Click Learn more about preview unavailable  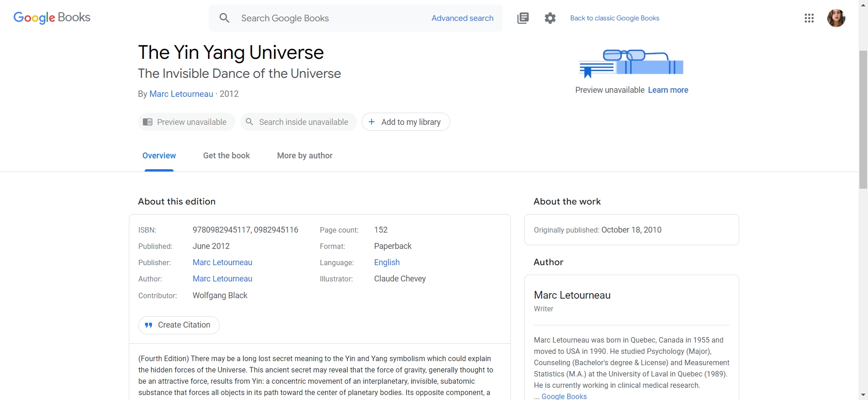tap(668, 90)
